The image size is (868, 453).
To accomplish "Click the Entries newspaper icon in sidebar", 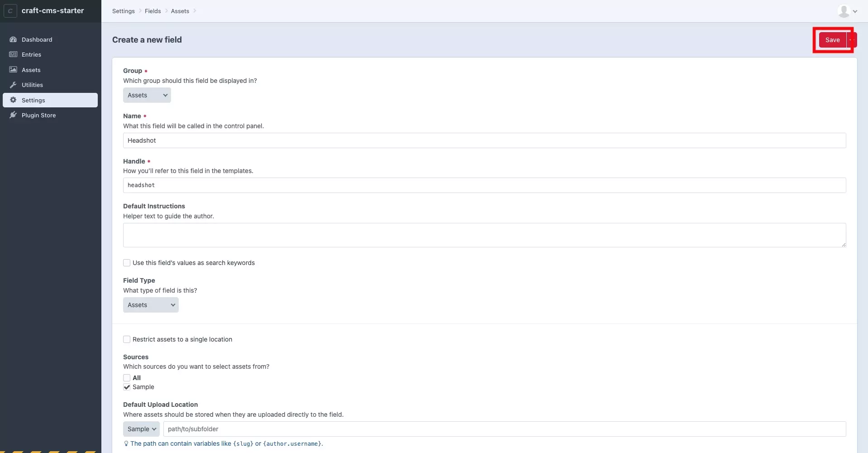I will tap(13, 54).
